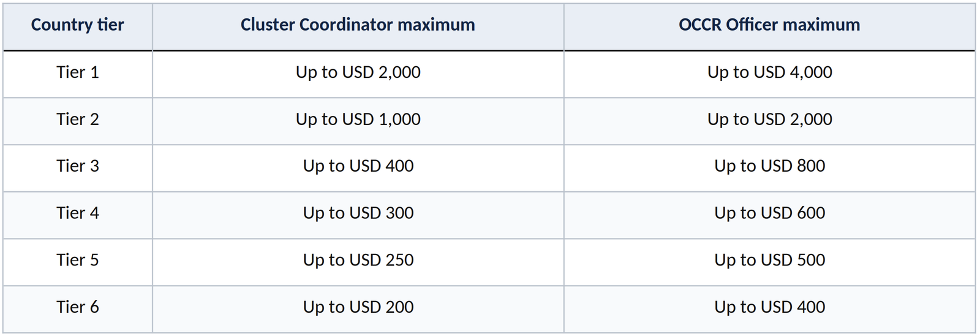Select the Up to USD 600 cell
This screenshot has height=336, width=980.
[769, 213]
